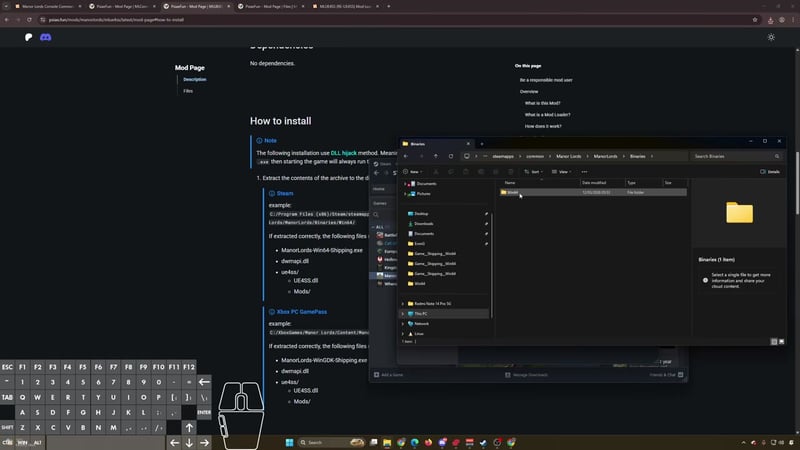The image size is (800, 450).
Task: Unpin Downloads from Quick access
Action: (486, 223)
